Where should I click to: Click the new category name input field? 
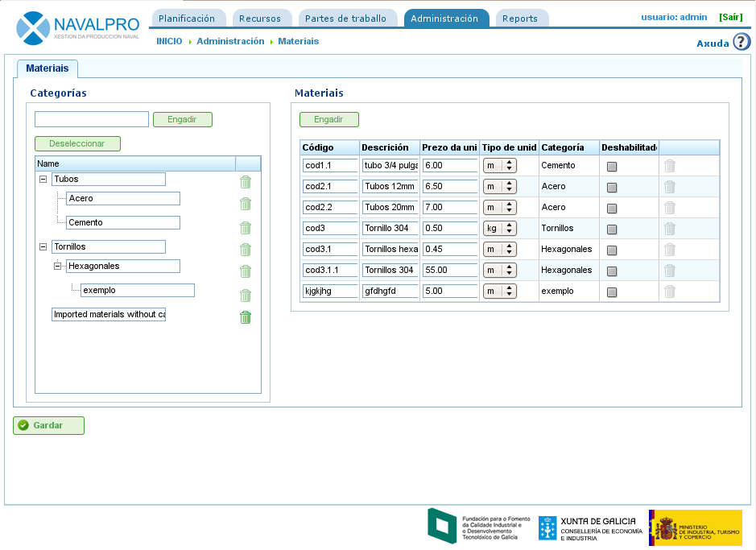(x=92, y=119)
